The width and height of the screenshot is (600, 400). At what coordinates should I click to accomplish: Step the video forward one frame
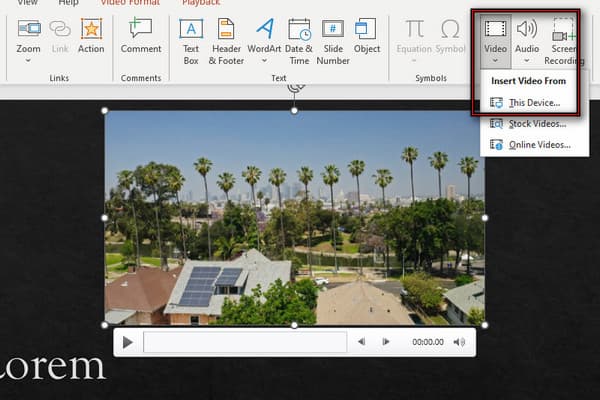386,341
